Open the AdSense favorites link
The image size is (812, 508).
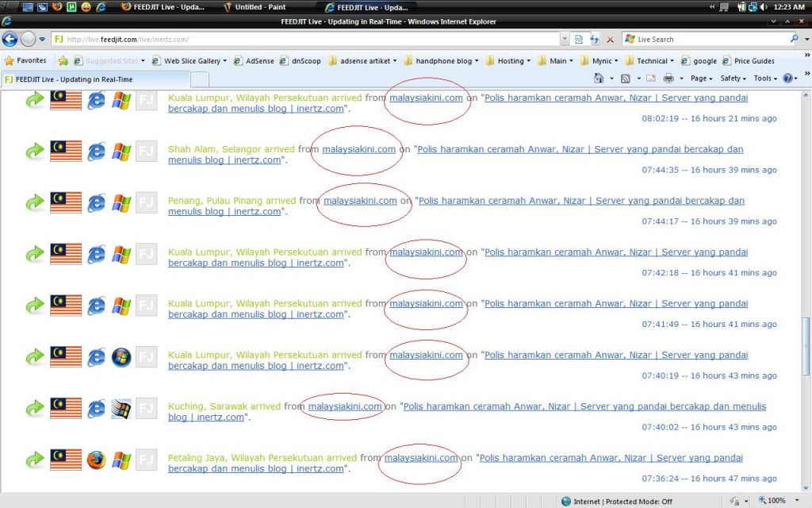coord(254,60)
